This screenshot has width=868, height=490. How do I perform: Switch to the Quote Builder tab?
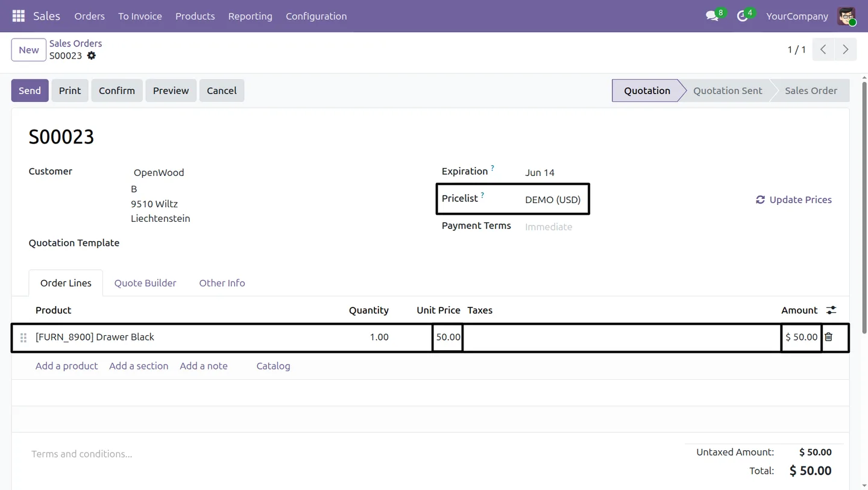click(x=145, y=283)
